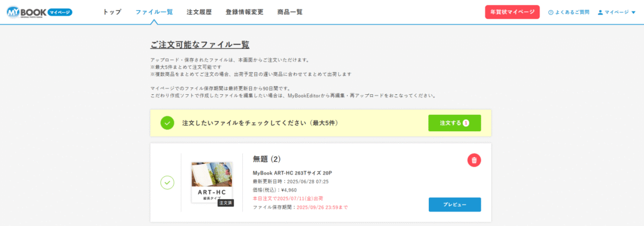Click the ファイル保存期間 2025/09/26 expiry text
The width and height of the screenshot is (644, 226).
pyautogui.click(x=300, y=207)
